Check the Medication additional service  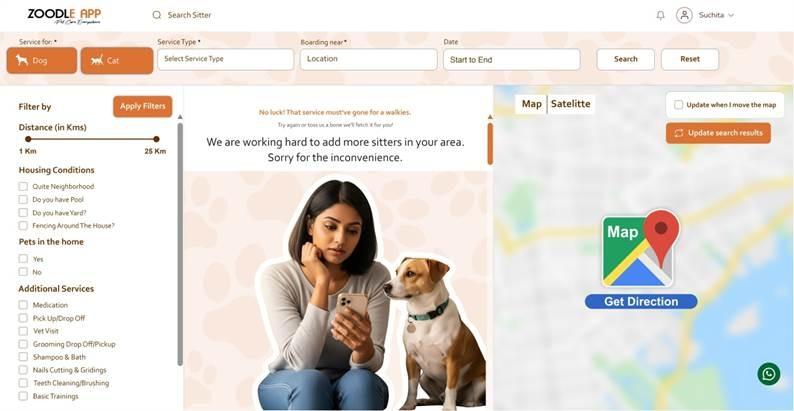(x=23, y=305)
